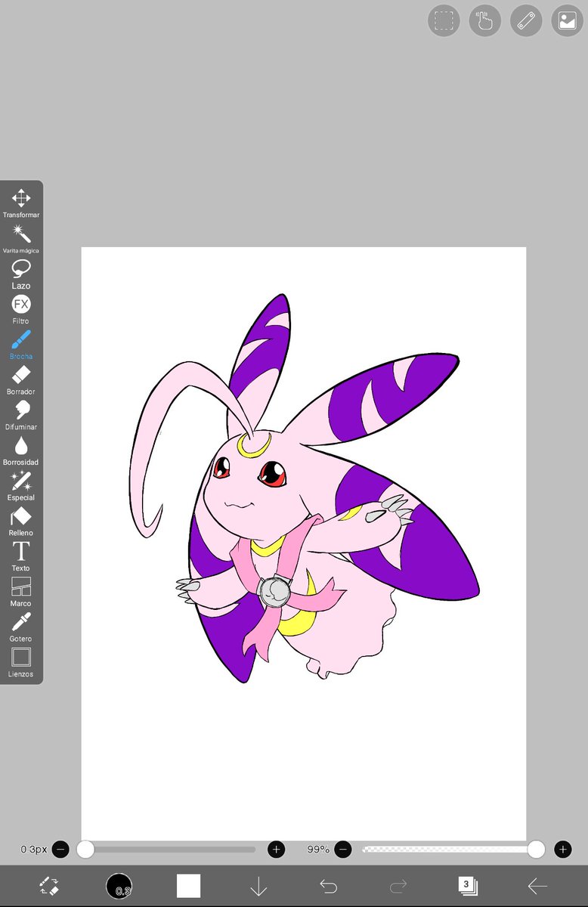This screenshot has width=588, height=907.
Task: Select the Brocha brush tool
Action: pos(21,344)
